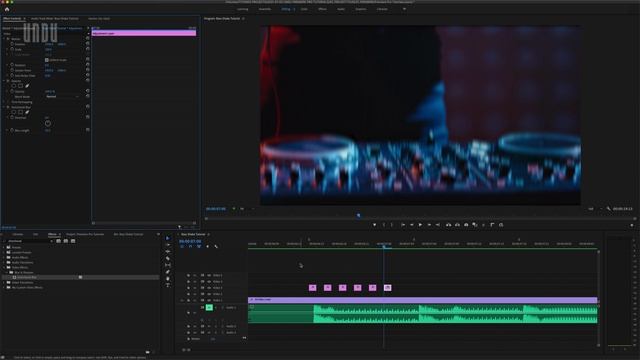Toggle the Uniform Scale checkbox
This screenshot has height=360, width=640.
tap(47, 60)
